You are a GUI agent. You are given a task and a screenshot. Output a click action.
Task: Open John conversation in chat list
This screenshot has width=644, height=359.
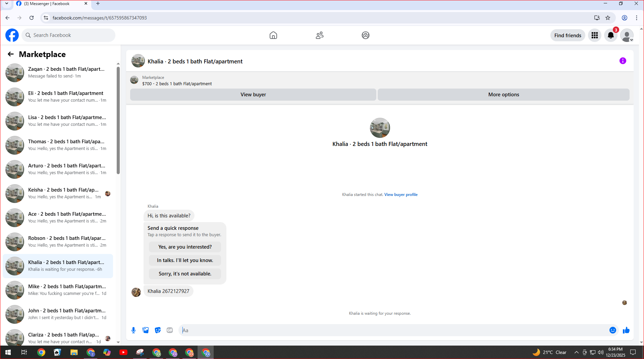tap(58, 314)
